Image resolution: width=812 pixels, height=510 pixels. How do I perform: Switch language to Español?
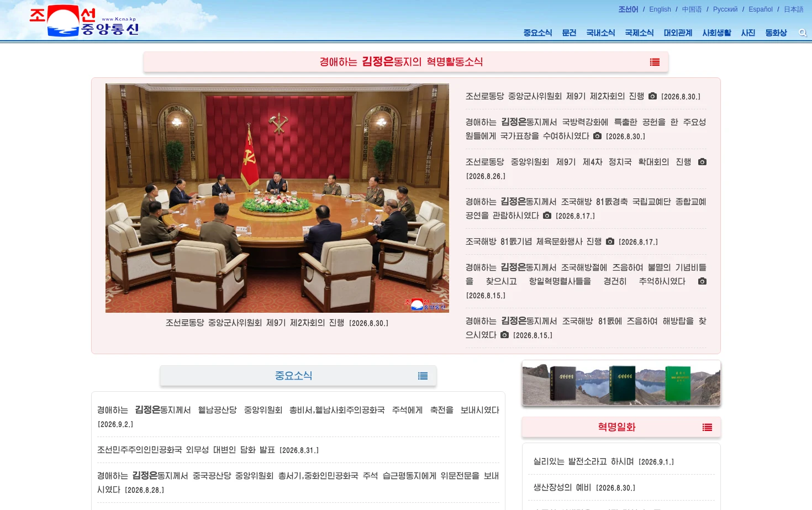tap(761, 9)
